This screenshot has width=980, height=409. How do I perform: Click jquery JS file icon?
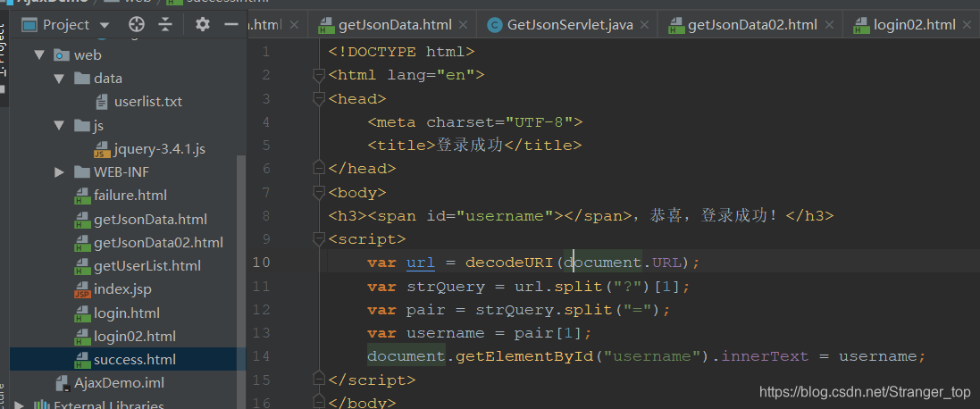coord(102,148)
